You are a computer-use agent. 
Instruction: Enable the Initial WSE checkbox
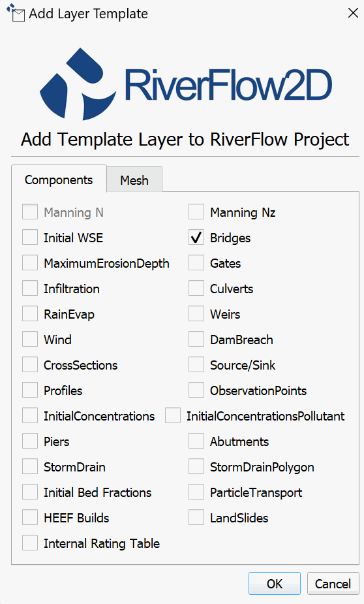tap(30, 238)
